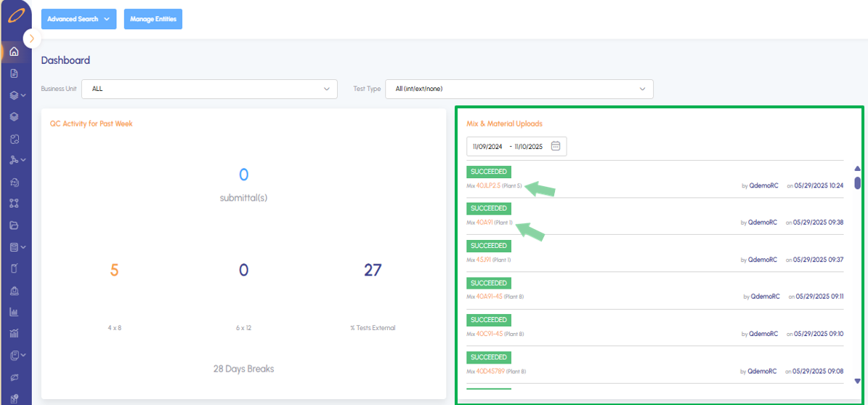The height and width of the screenshot is (405, 868).
Task: Click SUCCEEDED badge above mix 45J91
Action: (489, 246)
